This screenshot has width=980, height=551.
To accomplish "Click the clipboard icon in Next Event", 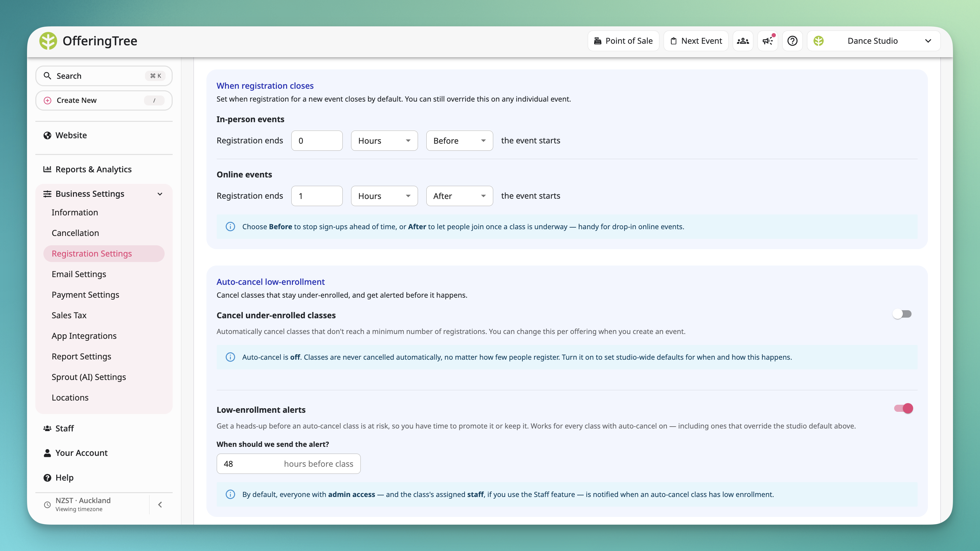I will [x=673, y=41].
